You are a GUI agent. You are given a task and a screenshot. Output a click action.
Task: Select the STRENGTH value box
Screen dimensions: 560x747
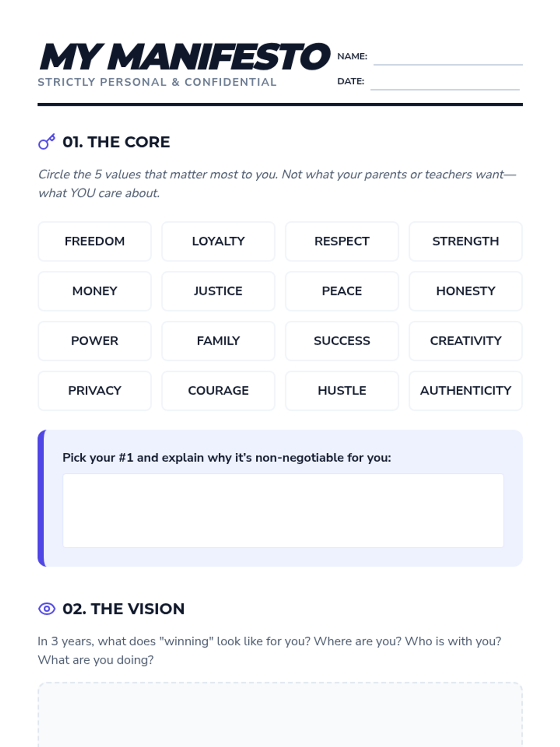point(466,241)
